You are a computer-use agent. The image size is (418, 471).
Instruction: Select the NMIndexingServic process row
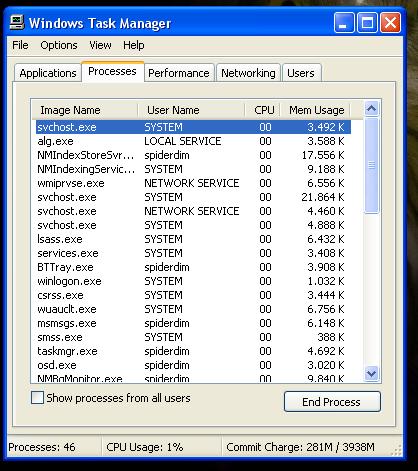coord(193,169)
